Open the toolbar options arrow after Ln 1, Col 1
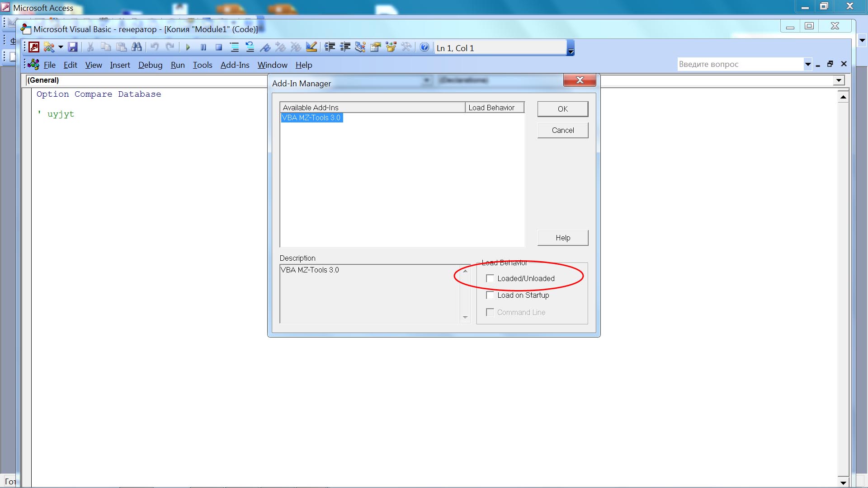 571,48
